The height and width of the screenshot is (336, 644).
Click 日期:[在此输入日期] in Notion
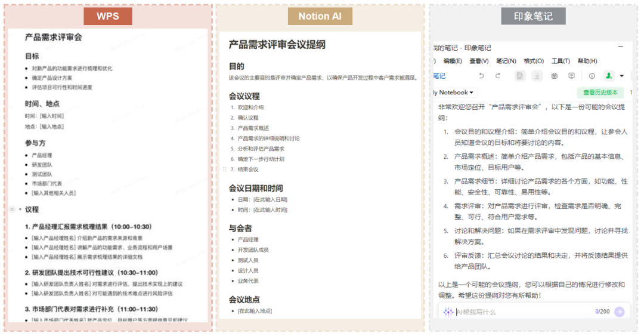[262, 199]
